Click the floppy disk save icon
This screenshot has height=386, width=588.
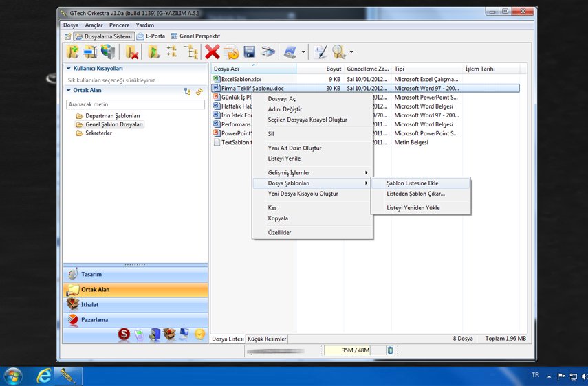(250, 52)
